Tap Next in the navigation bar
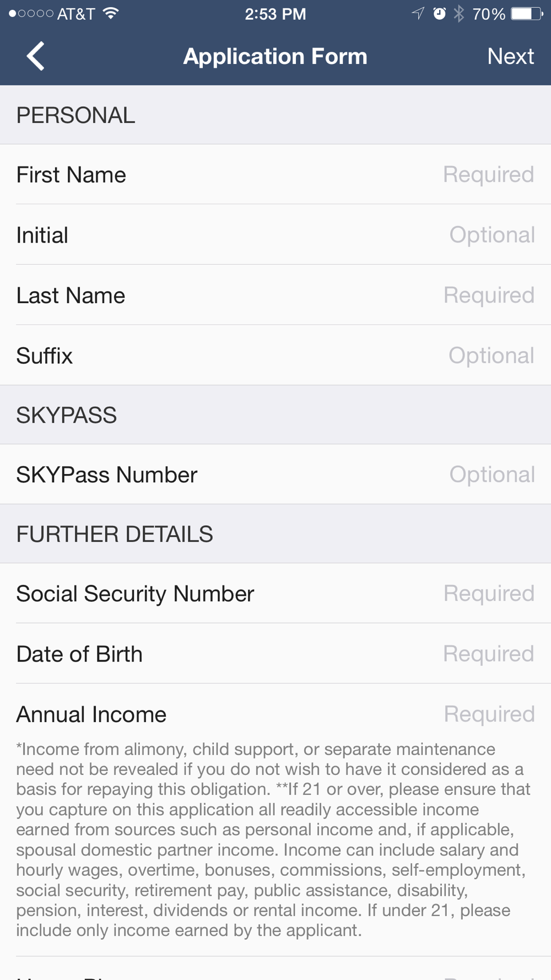The image size is (551, 980). click(x=511, y=56)
